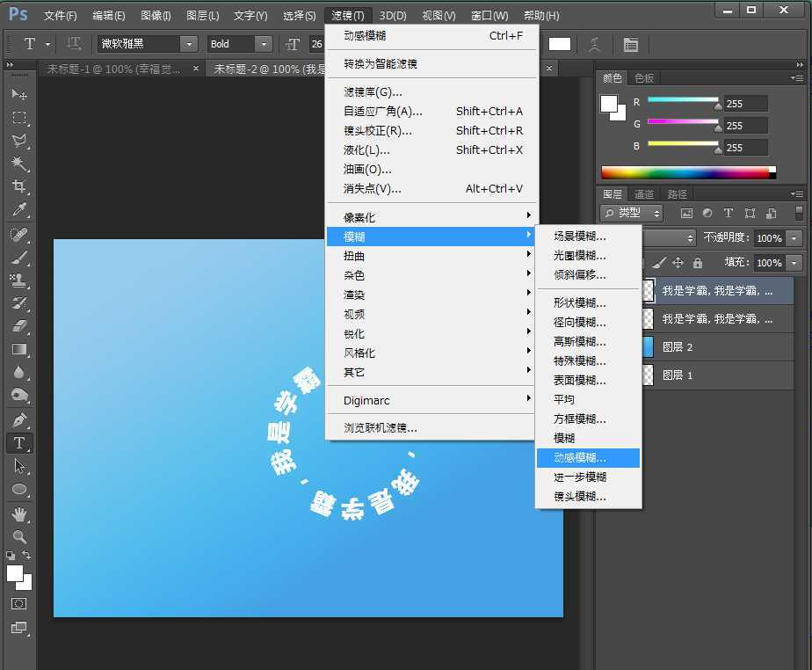
Task: Select the History Brush tool
Action: coord(19,303)
